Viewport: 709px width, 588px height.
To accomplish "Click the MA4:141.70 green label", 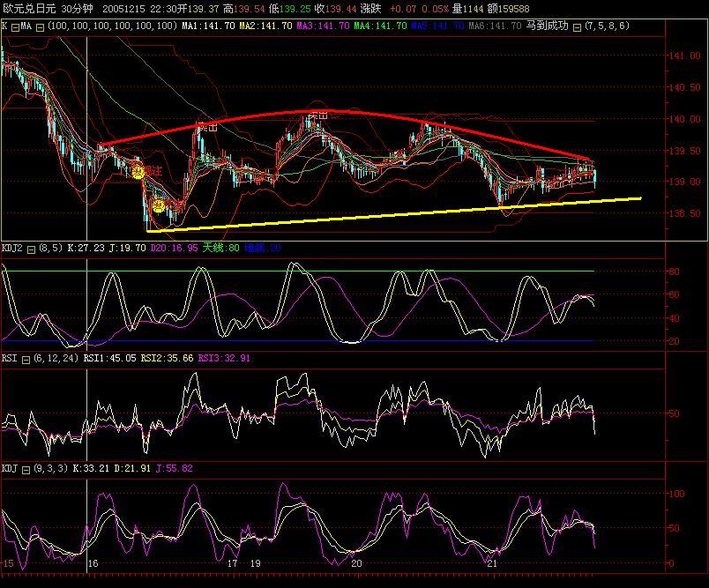I will (380, 26).
